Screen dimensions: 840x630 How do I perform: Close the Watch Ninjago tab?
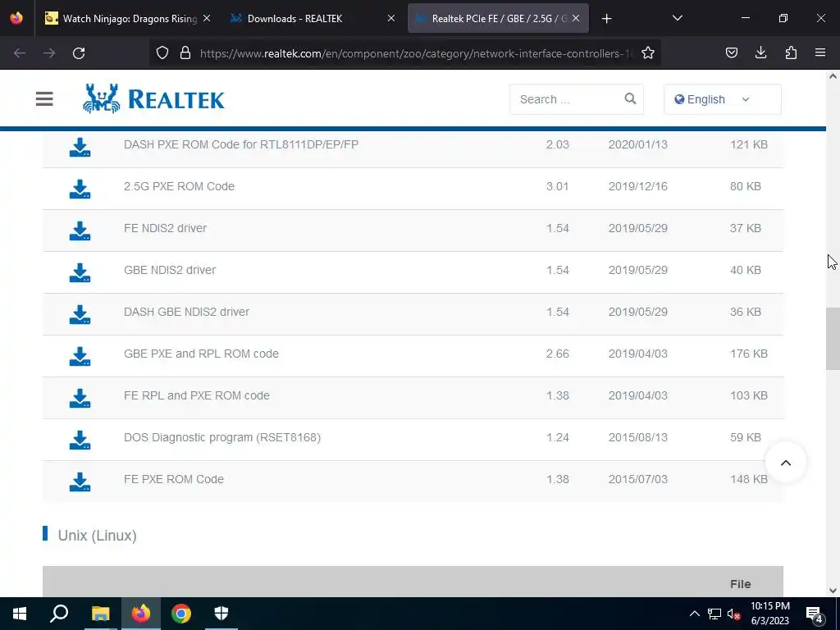tap(207, 18)
